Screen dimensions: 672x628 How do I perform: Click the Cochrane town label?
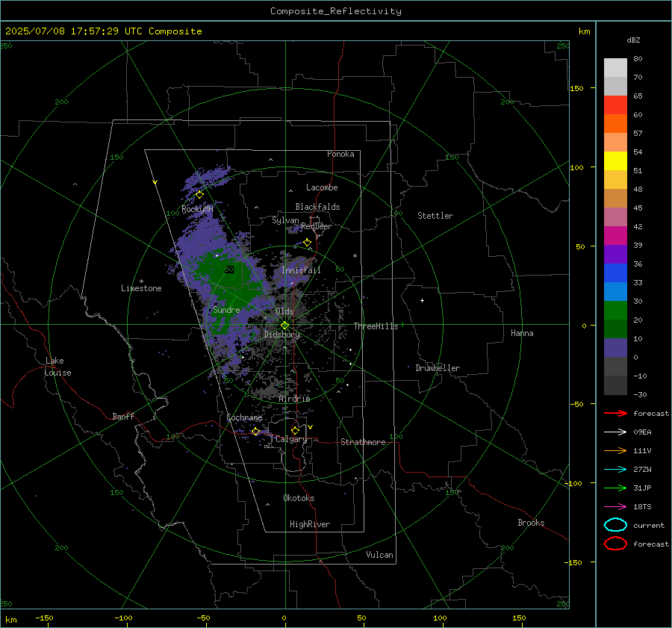[x=244, y=417]
